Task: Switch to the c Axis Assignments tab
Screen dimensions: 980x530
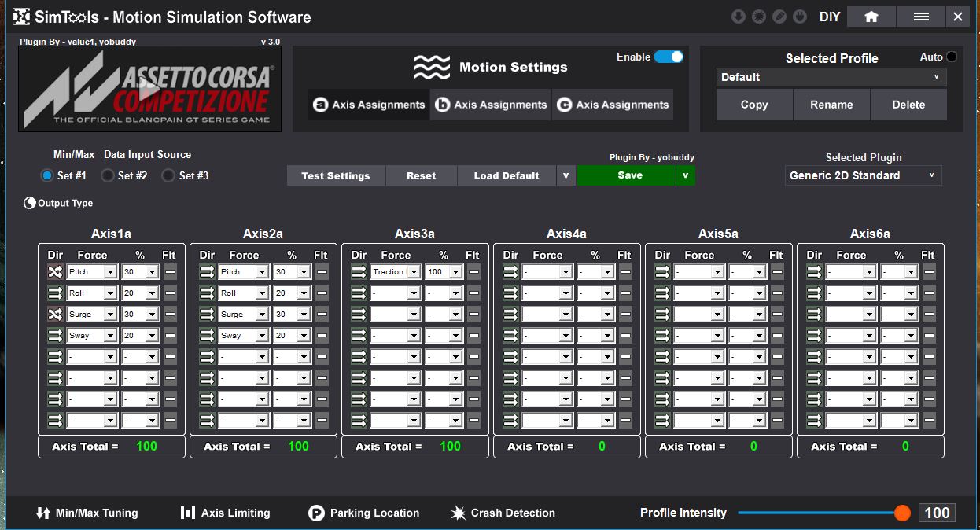Action: point(613,105)
